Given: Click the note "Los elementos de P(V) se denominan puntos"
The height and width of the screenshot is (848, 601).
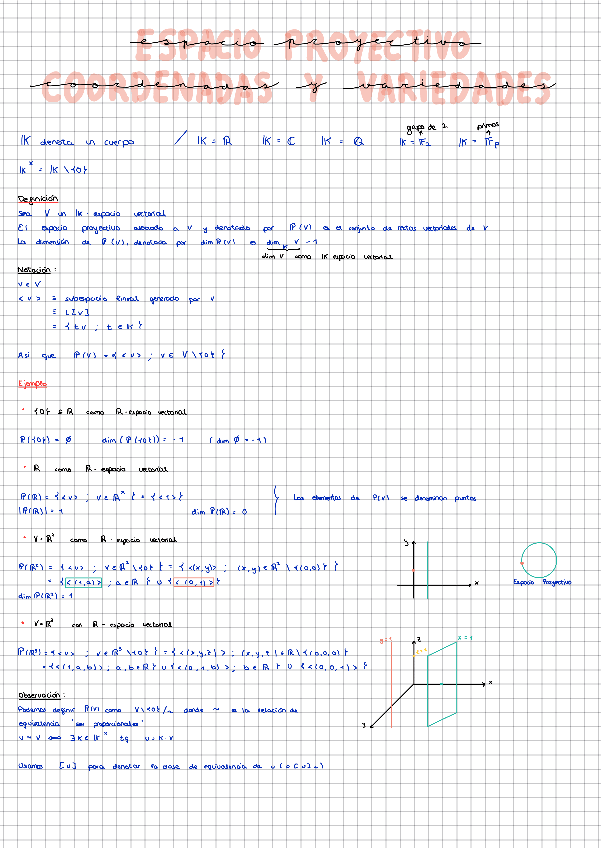Looking at the screenshot, I should click(x=385, y=498).
